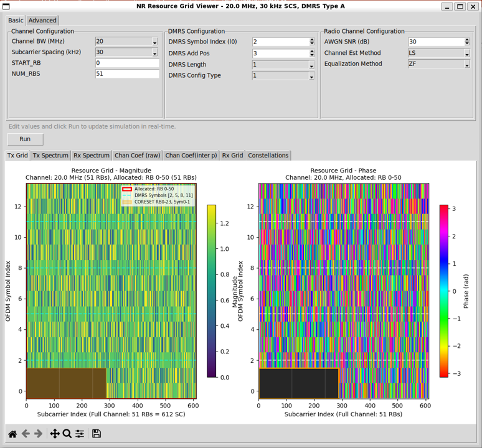Open the Constellations tab
The width and height of the screenshot is (482, 448).
(268, 156)
